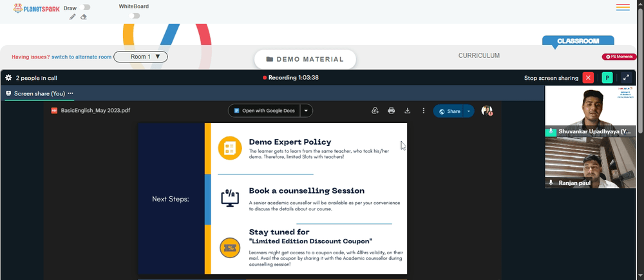The image size is (644, 280).
Task: Open the CURRICULUM tab
Action: 479,55
